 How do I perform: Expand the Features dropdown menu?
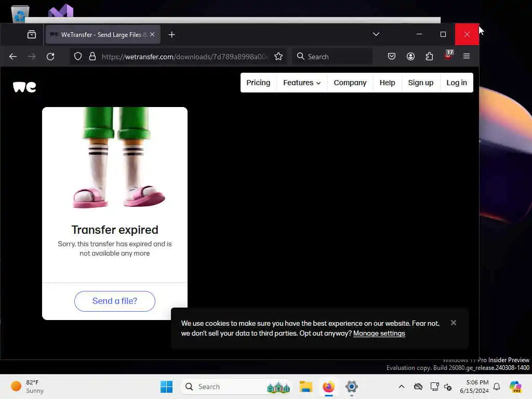(x=302, y=83)
